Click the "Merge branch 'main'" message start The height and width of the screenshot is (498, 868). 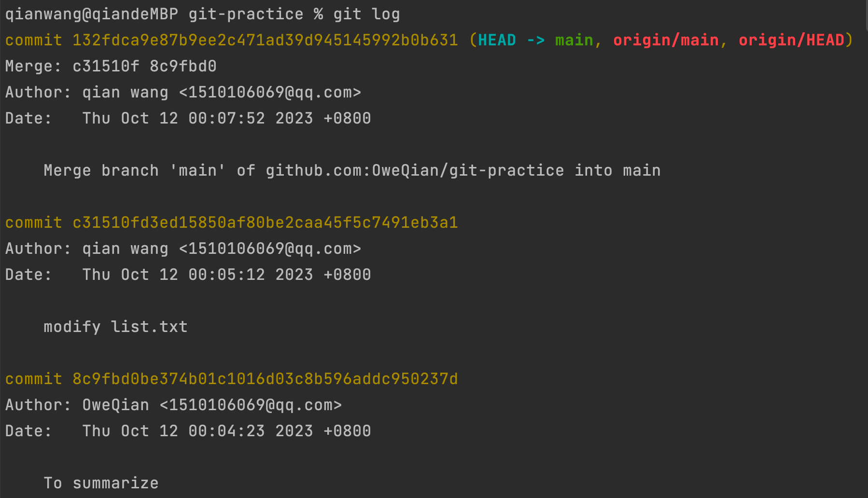pyautogui.click(x=135, y=170)
